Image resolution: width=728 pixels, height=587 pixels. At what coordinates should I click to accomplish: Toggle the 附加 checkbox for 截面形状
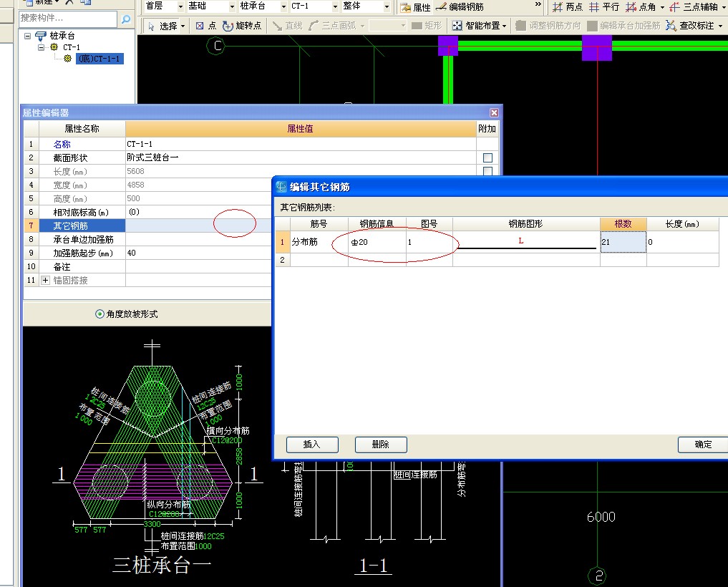(x=487, y=158)
